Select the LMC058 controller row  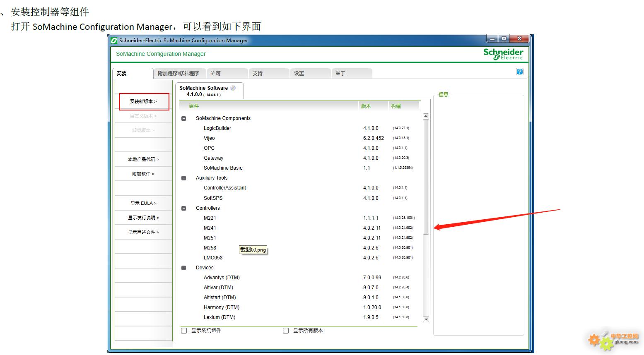coord(301,258)
